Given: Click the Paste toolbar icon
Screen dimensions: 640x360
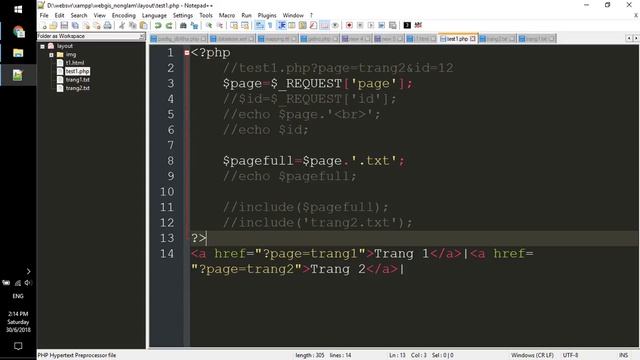Looking at the screenshot, I should click(143, 26).
